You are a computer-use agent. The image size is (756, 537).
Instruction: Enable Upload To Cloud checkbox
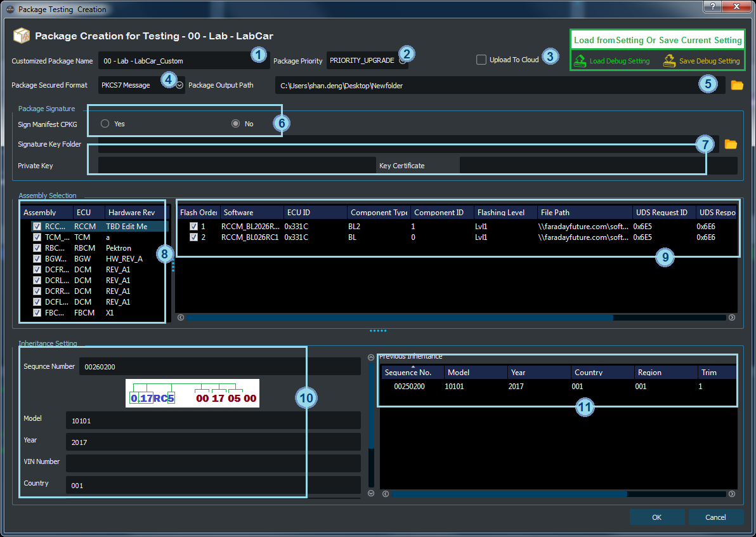481,60
